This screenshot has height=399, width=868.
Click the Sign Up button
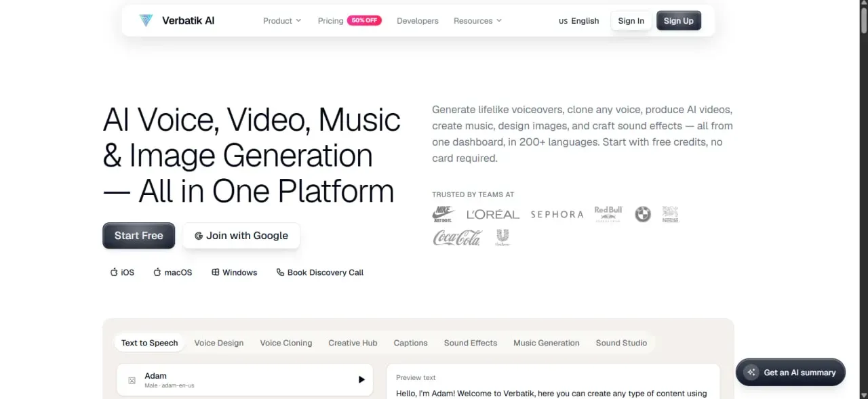(x=679, y=21)
